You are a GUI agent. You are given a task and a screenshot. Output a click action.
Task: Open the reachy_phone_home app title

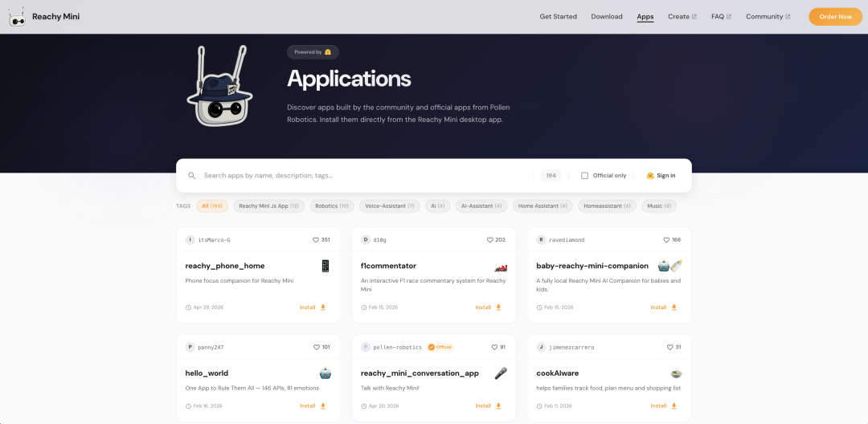pos(225,266)
